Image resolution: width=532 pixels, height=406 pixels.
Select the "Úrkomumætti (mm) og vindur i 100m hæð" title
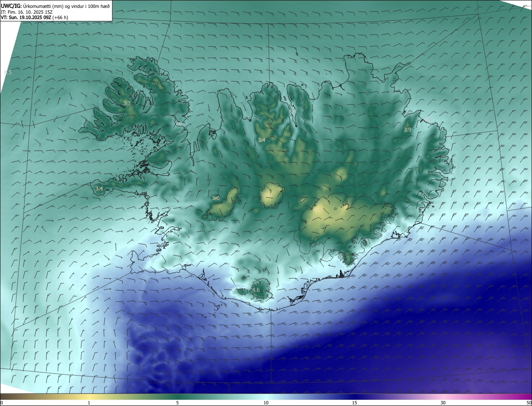(66, 6)
